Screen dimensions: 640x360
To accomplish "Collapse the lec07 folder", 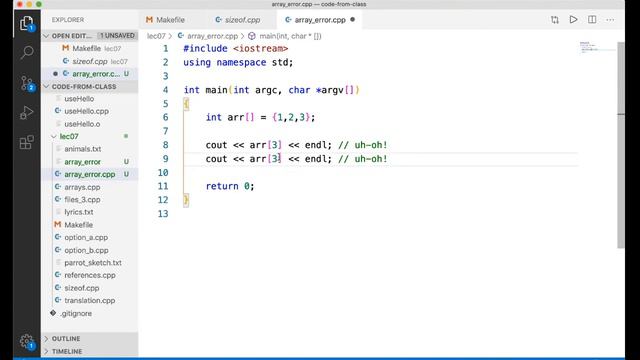I will 53,136.
